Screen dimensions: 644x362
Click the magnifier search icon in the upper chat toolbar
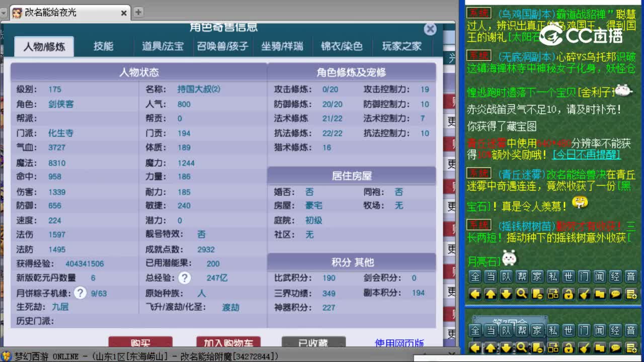pos(522,294)
